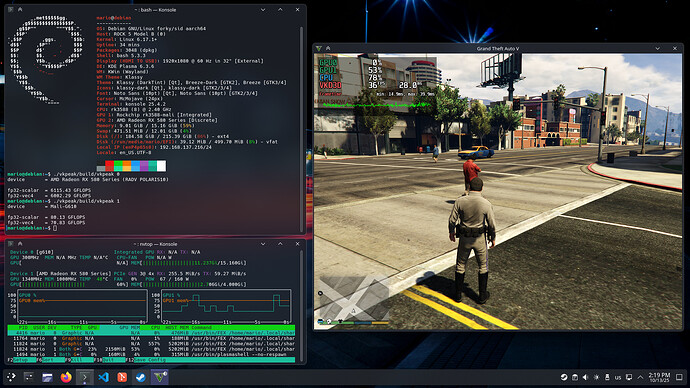Select nvtop process row PID 11764
690x388 pixels.
(x=151, y=338)
